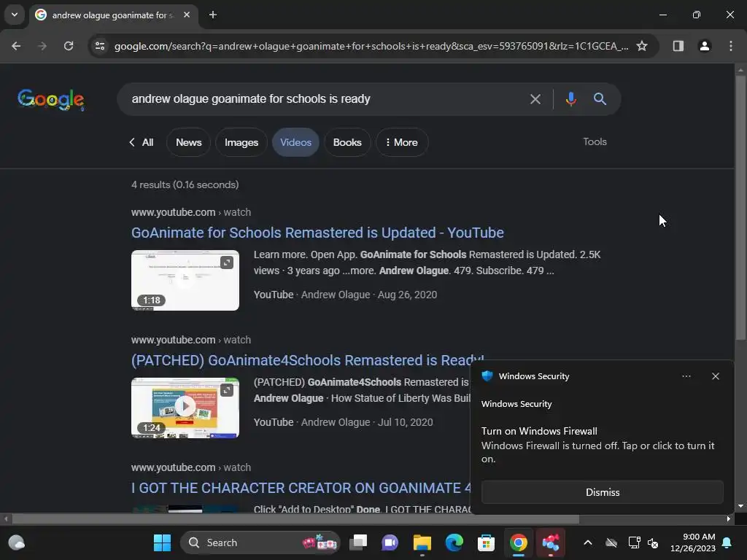Open notification center bell icon
The image size is (747, 560).
(x=727, y=542)
